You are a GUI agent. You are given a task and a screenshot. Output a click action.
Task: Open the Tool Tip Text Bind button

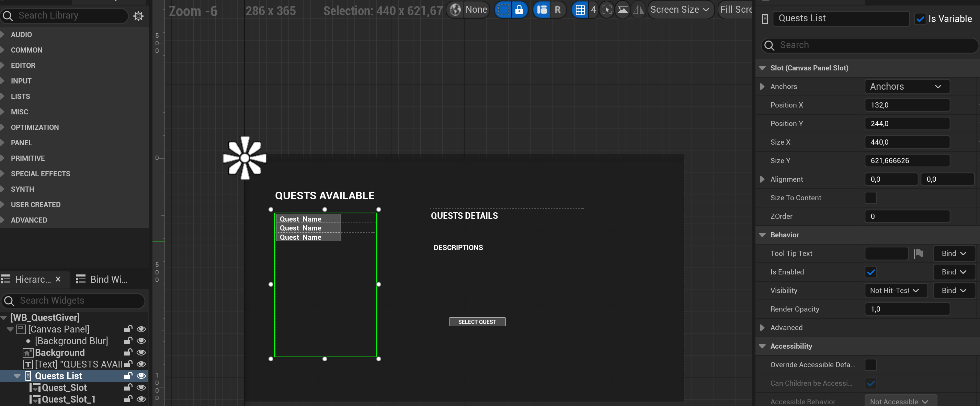[953, 253]
